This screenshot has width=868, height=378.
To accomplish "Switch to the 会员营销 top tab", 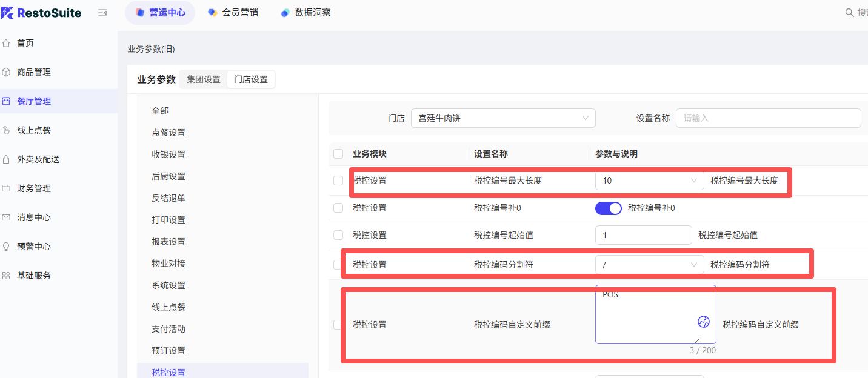I will pyautogui.click(x=233, y=13).
